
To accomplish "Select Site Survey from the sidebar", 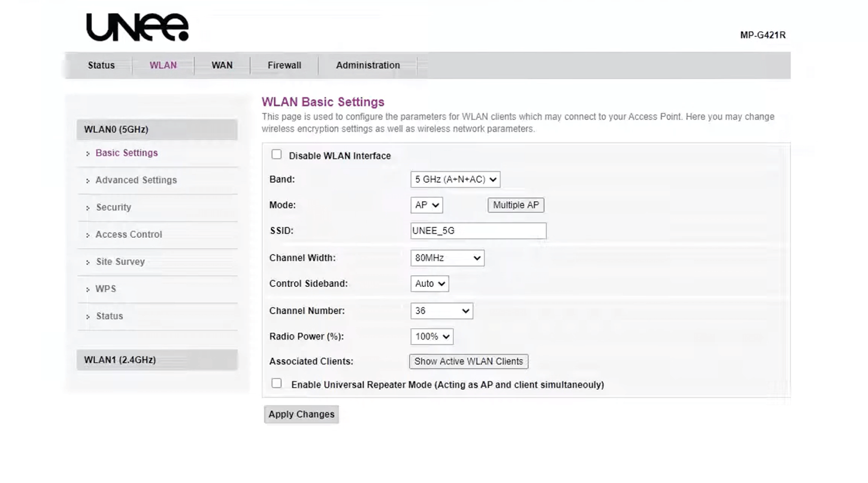I will pos(120,262).
